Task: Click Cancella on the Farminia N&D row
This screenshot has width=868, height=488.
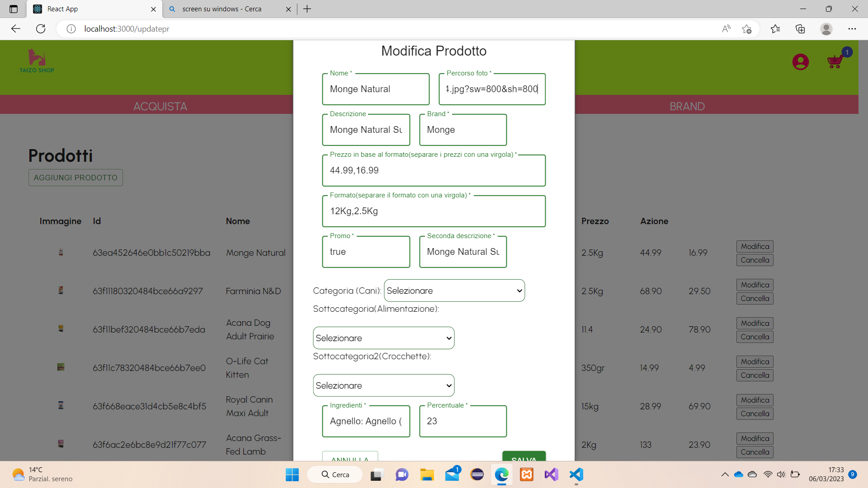Action: pyautogui.click(x=754, y=298)
